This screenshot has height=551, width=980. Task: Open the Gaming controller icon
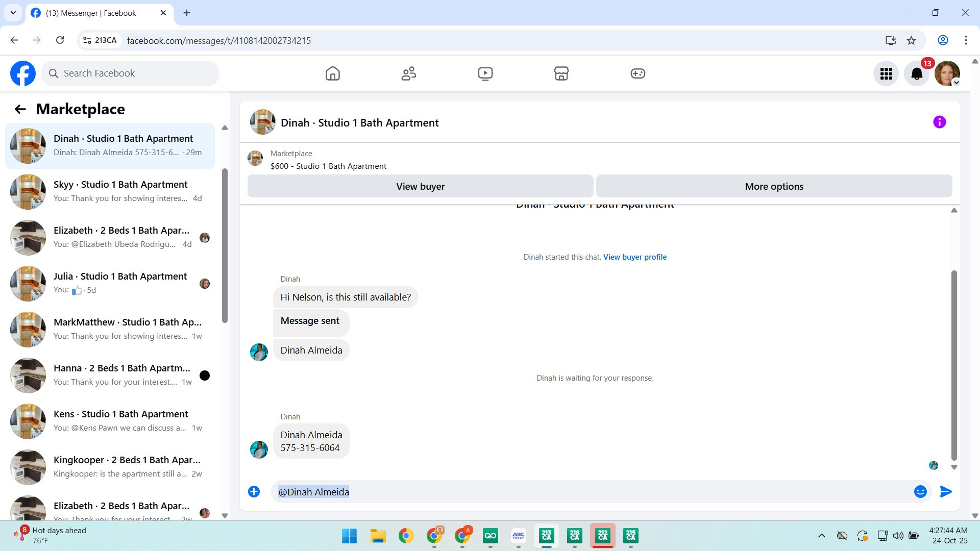(638, 73)
